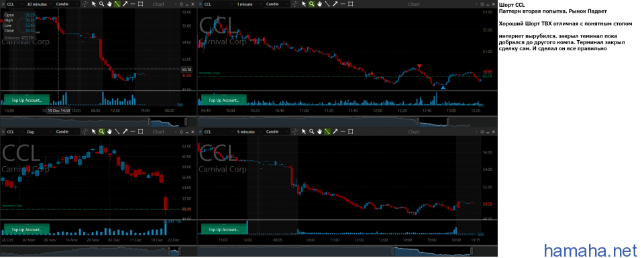Image resolution: width=644 pixels, height=258 pixels.
Task: Click the Chart title of 1 minute panel
Action: pos(414,4)
